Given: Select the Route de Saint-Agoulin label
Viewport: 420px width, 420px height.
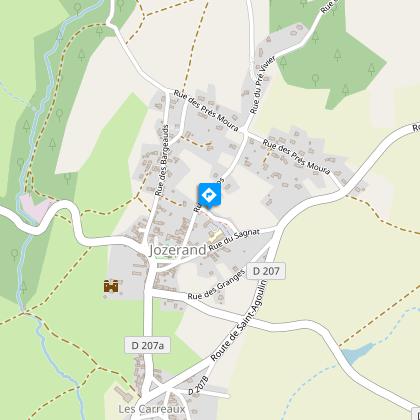Looking at the screenshot, I should coord(239,320).
